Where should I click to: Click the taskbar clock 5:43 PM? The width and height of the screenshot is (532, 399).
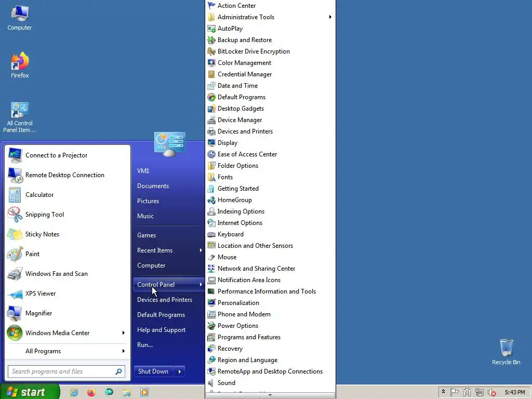tap(515, 393)
